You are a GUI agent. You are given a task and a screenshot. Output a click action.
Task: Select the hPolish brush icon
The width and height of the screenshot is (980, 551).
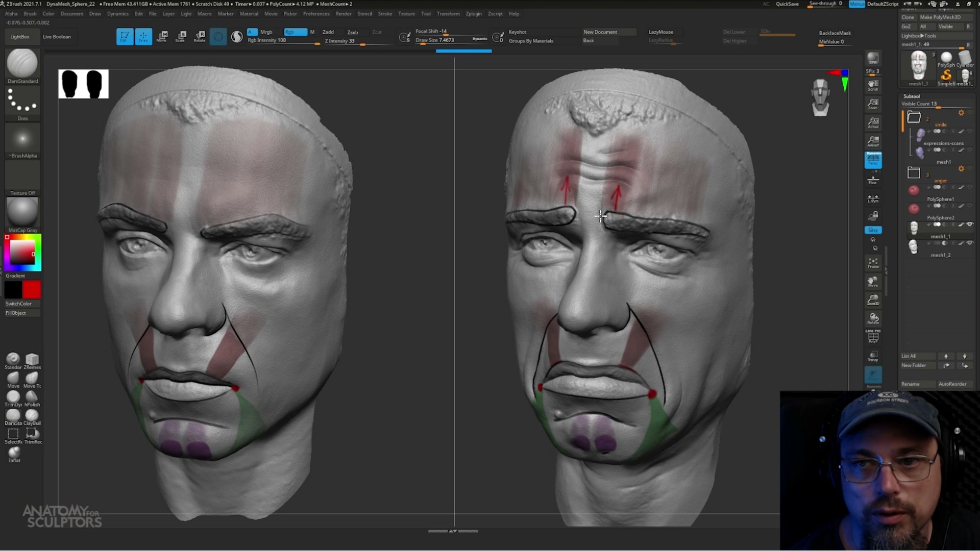[x=32, y=398]
